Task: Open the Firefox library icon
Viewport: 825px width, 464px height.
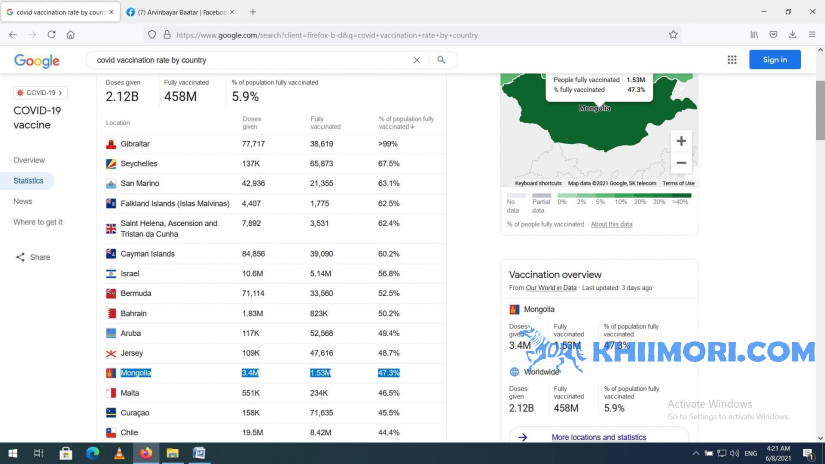Action: point(754,35)
